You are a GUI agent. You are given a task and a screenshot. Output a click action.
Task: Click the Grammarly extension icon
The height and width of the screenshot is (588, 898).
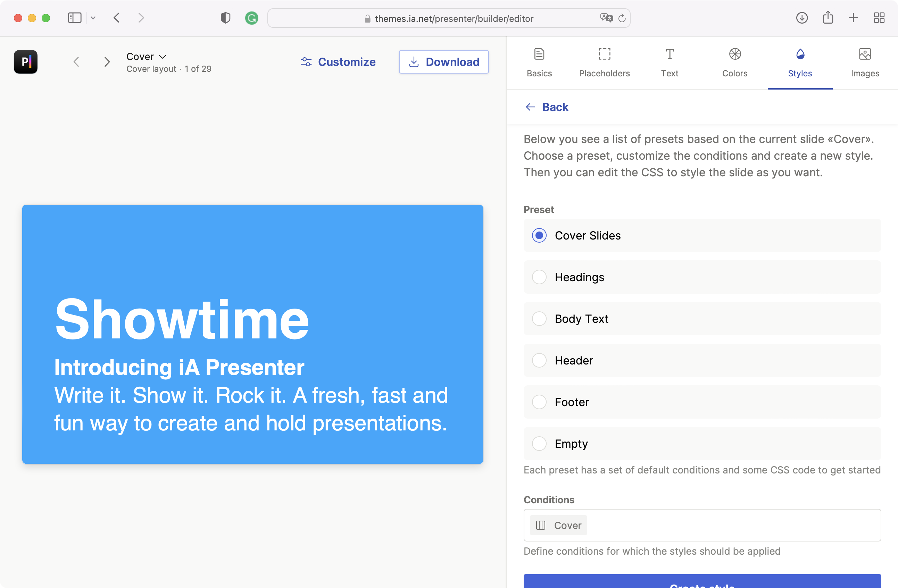pyautogui.click(x=252, y=18)
